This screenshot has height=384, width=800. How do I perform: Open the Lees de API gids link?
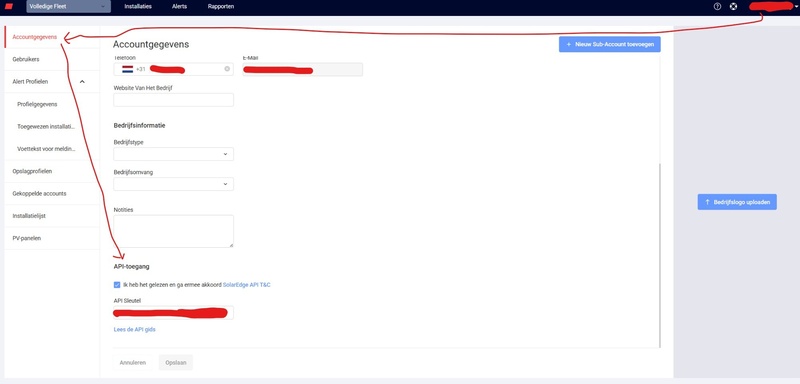[x=134, y=329]
